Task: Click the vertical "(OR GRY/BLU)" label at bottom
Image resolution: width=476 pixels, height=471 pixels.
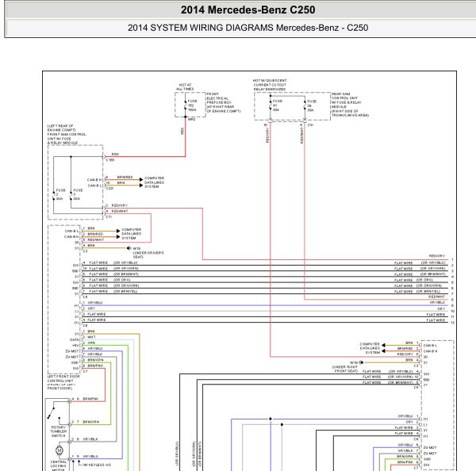Action: click(177, 454)
